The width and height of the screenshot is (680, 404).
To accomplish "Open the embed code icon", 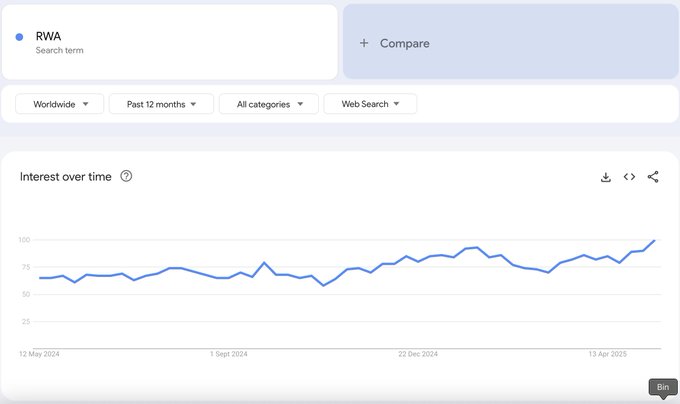I will pyautogui.click(x=629, y=177).
